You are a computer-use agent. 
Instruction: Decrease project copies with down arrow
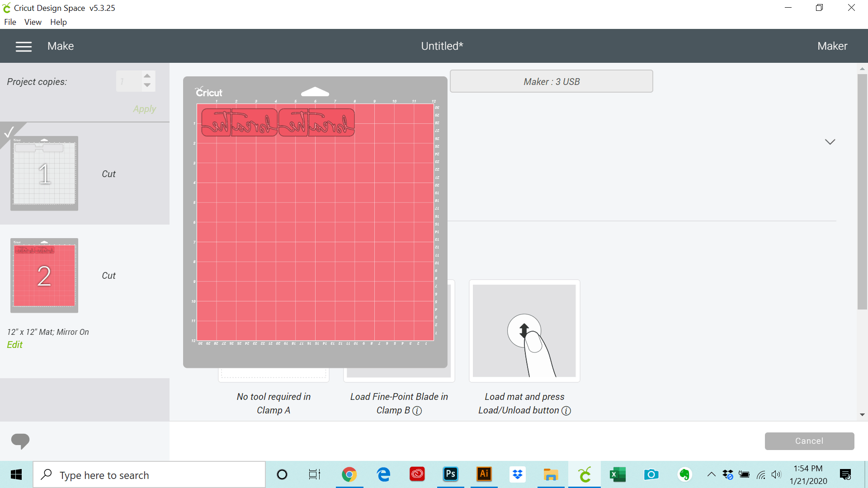(147, 85)
